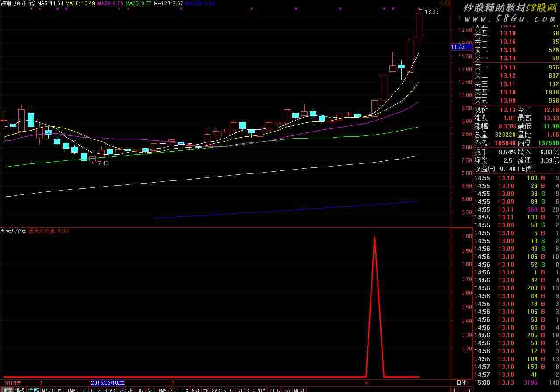Click the 7.40 low price label
The height and width of the screenshot is (392, 560).
tap(103, 163)
